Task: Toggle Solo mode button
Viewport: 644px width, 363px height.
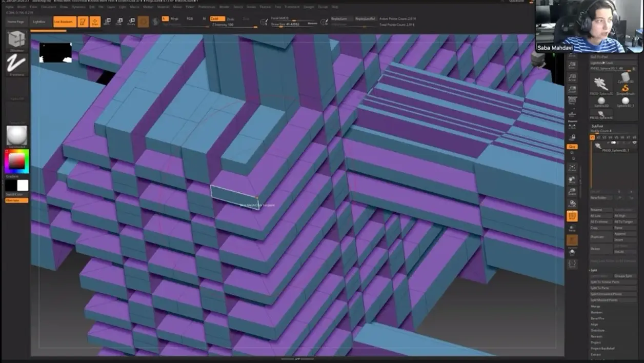Action: [572, 252]
